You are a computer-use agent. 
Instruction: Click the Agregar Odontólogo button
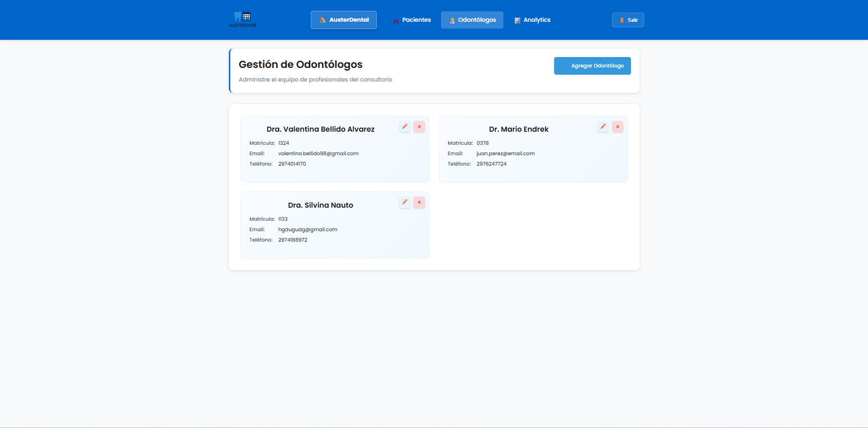click(592, 66)
